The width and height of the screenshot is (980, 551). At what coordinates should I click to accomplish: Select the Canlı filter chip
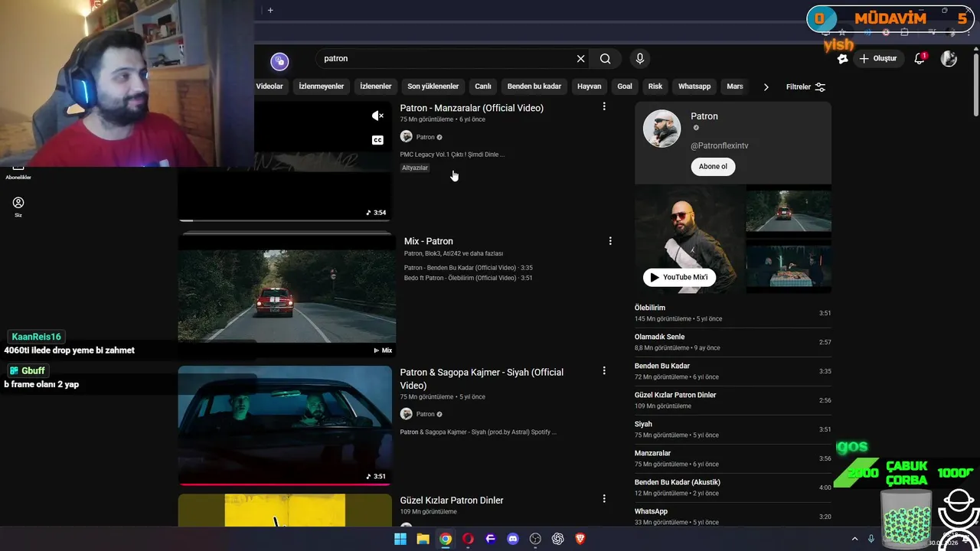pyautogui.click(x=483, y=86)
